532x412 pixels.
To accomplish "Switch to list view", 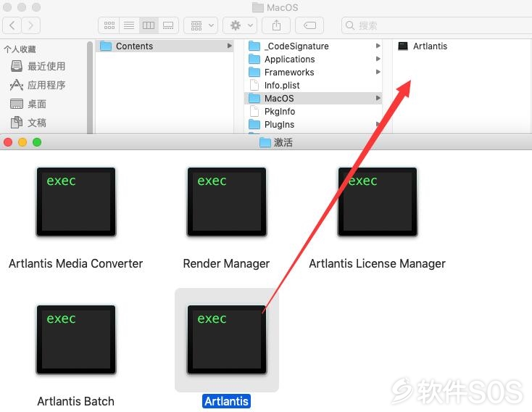I will click(129, 25).
